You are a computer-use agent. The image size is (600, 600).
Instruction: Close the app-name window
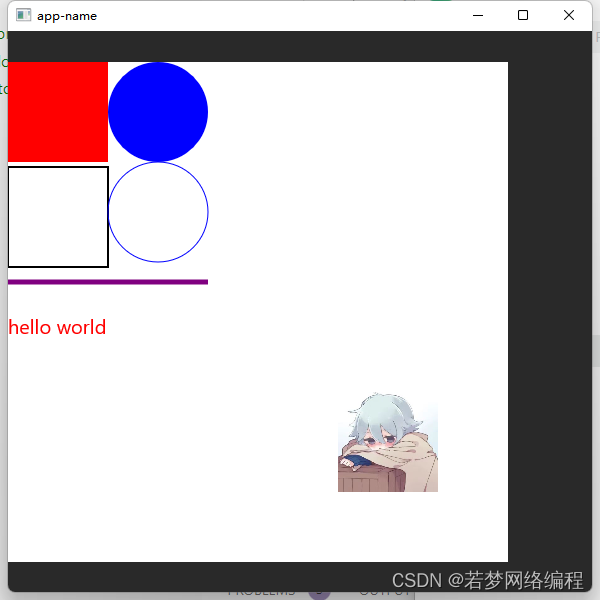[569, 15]
